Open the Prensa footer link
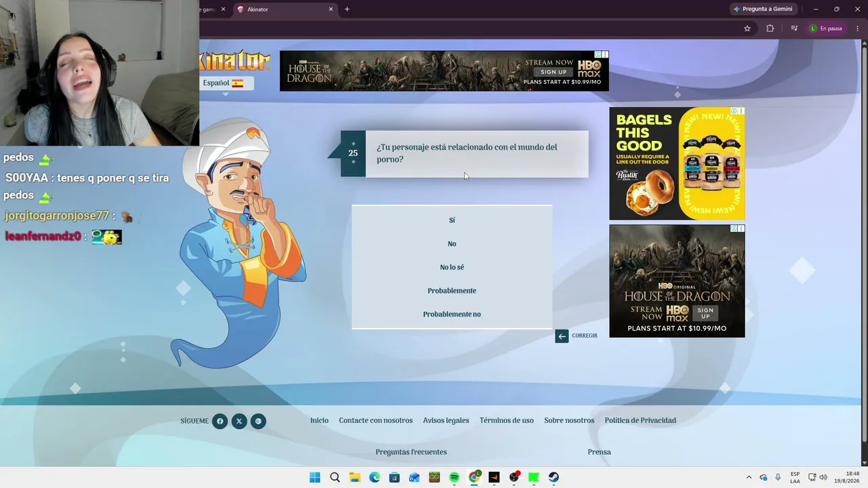Screen dimensions: 868x488 [x=599, y=452]
